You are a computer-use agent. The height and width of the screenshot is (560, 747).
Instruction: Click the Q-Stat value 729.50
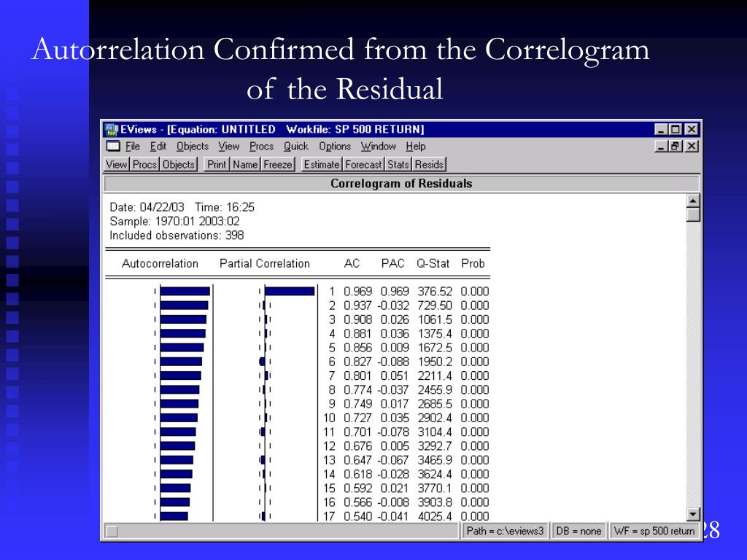coord(435,306)
